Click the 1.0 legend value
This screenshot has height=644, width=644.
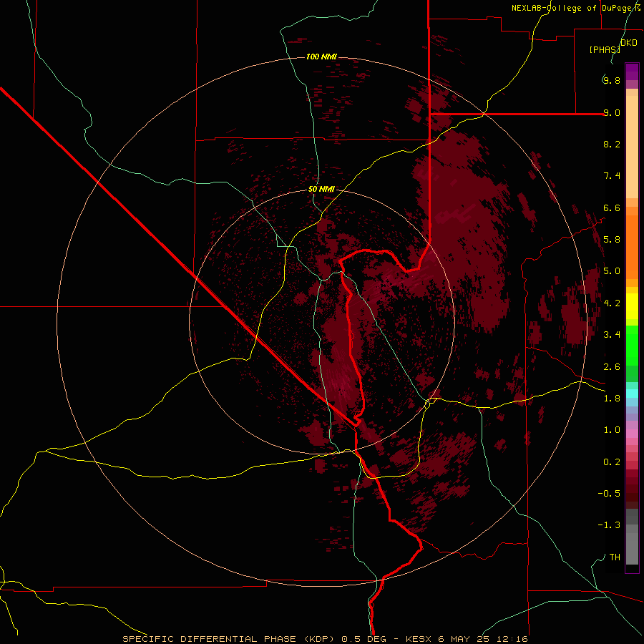click(612, 430)
